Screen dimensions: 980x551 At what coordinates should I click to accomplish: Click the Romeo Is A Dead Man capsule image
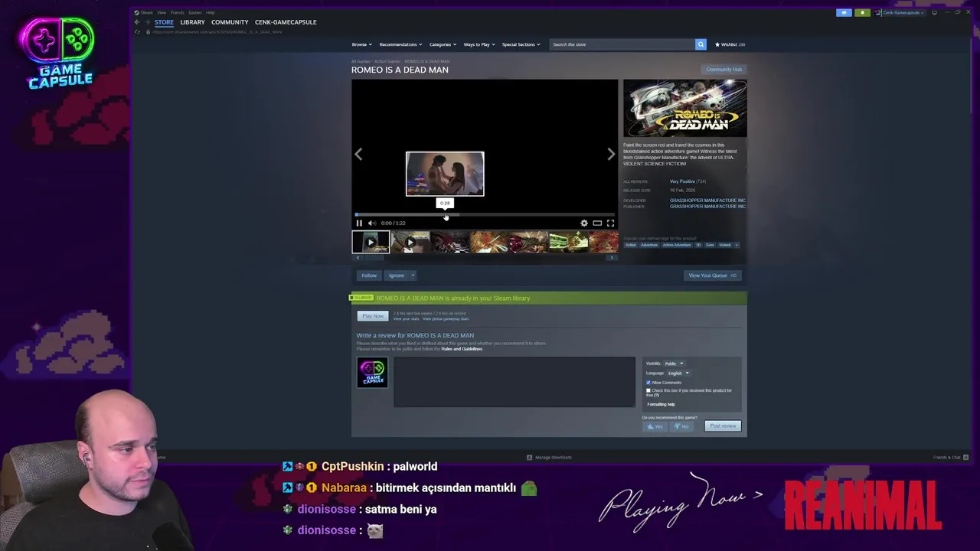tap(684, 108)
